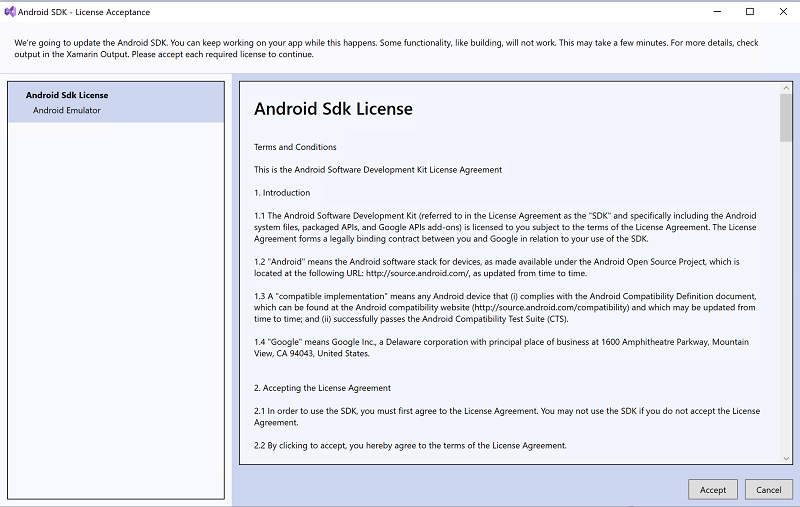Click the Accept button
The width and height of the screenshot is (800, 507).
click(713, 490)
